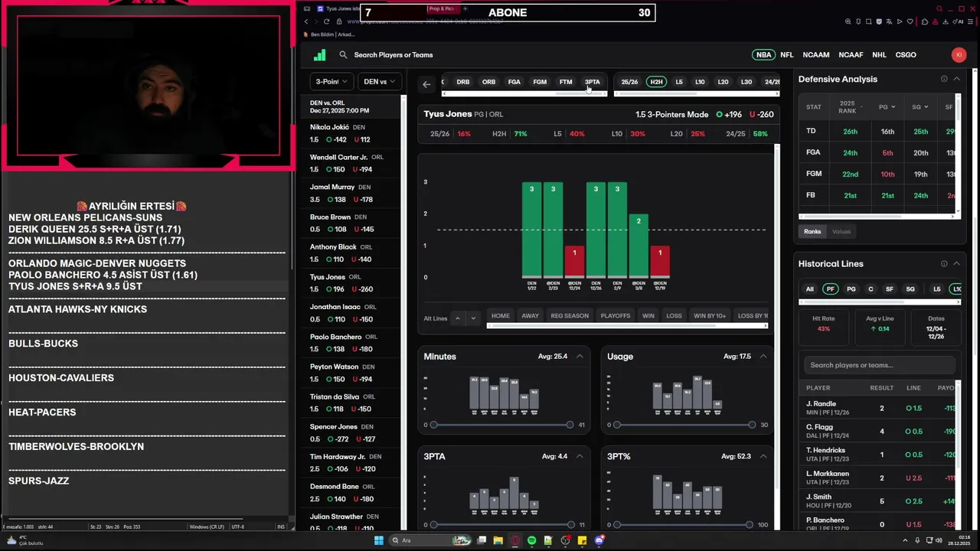
Task: Filter chart by HOME games
Action: coord(501,316)
